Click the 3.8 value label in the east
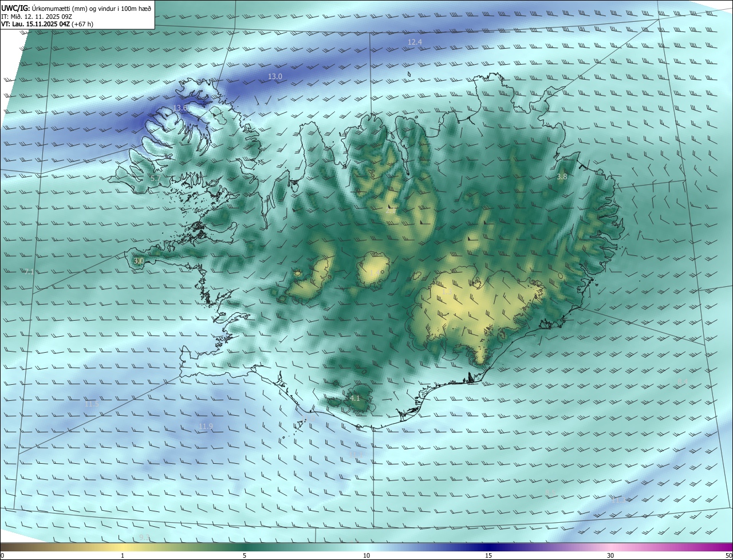Viewport: 733px width, 560px height. (562, 177)
